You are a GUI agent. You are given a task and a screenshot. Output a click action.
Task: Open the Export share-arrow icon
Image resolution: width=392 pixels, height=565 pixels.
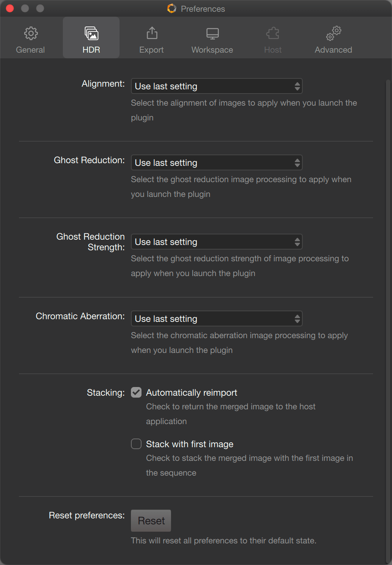pyautogui.click(x=152, y=33)
